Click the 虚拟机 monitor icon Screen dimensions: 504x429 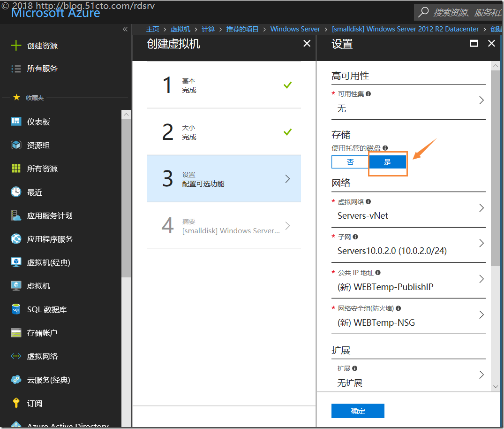(16, 286)
